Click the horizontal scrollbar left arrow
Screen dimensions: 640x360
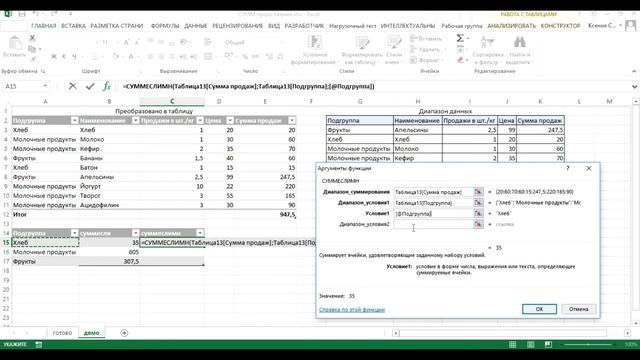(396, 333)
